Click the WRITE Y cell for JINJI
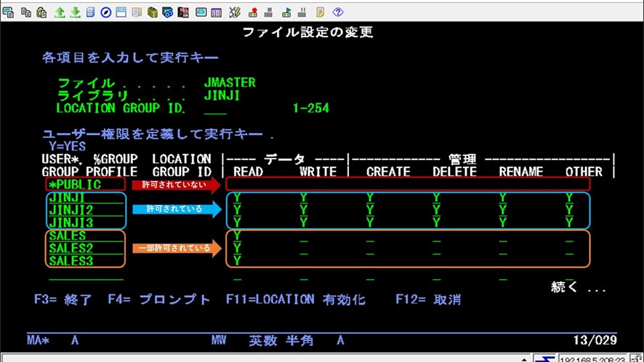Viewport: 644px width, 362px height. (304, 198)
